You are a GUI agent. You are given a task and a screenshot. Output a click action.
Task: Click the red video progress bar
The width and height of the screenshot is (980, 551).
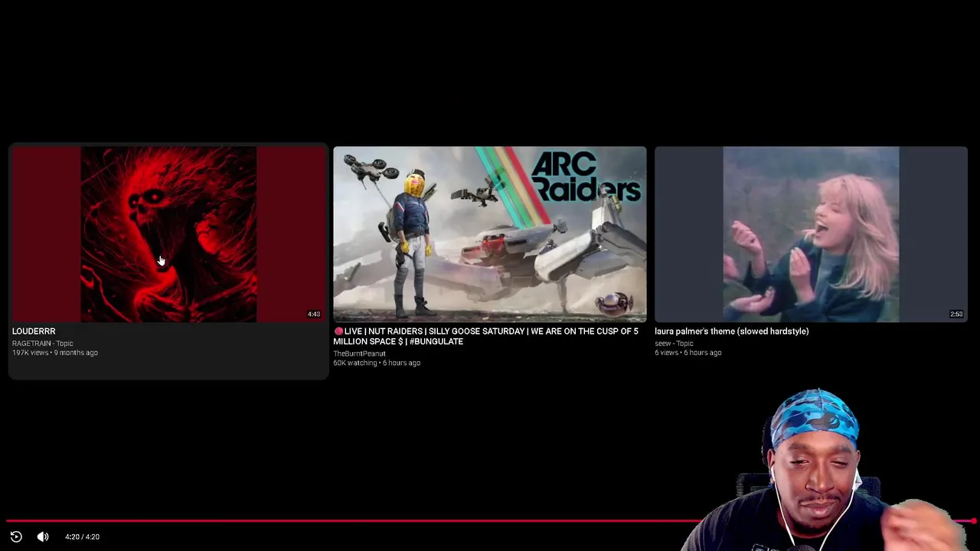pos(490,521)
